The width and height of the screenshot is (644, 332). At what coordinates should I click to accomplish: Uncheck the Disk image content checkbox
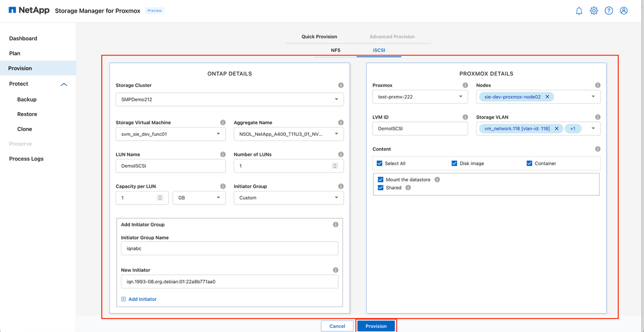pyautogui.click(x=454, y=163)
